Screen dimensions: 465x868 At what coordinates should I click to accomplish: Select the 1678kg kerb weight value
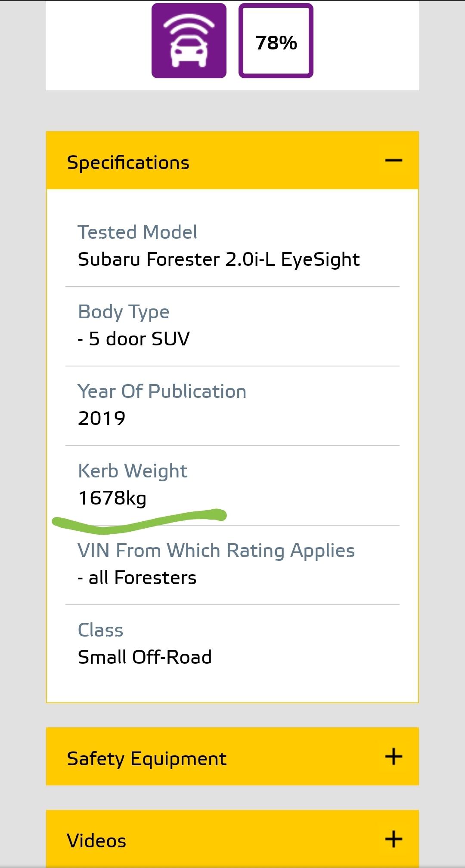[x=112, y=499]
